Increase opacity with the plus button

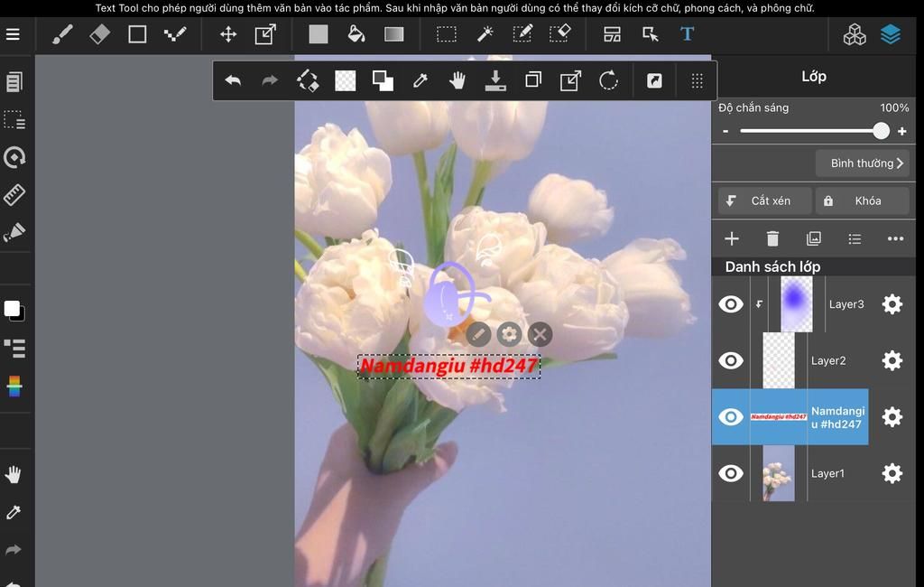point(901,131)
